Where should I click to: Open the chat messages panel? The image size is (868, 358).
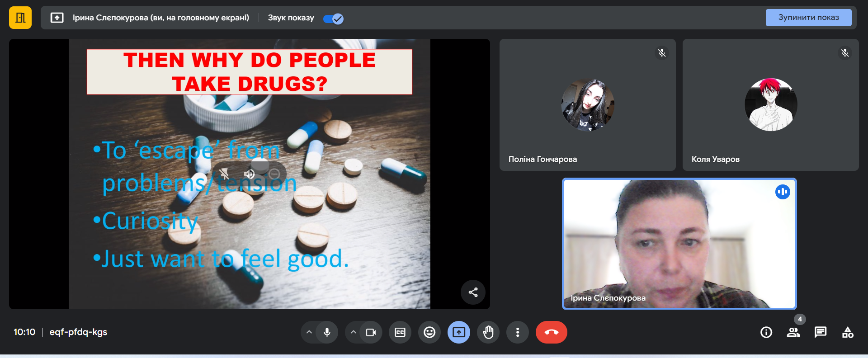pos(821,332)
